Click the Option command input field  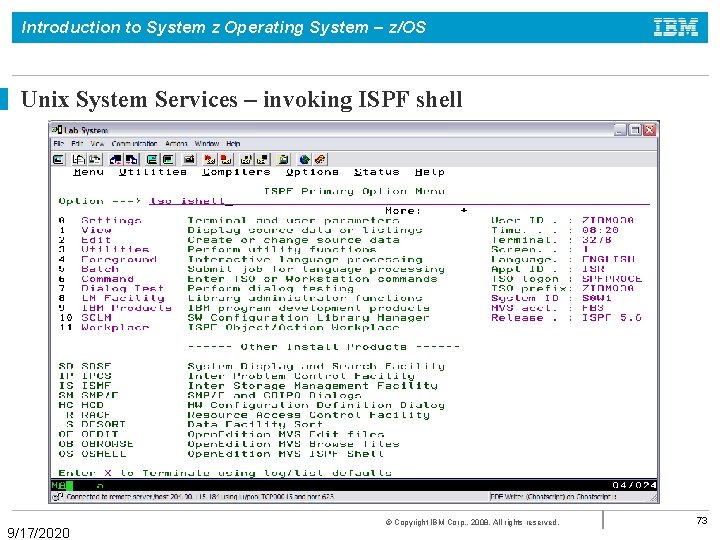tap(399, 201)
